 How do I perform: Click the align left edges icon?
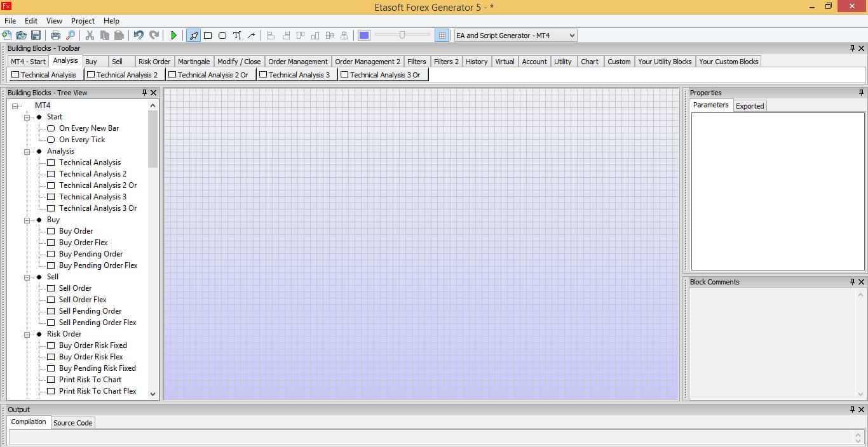(x=271, y=36)
